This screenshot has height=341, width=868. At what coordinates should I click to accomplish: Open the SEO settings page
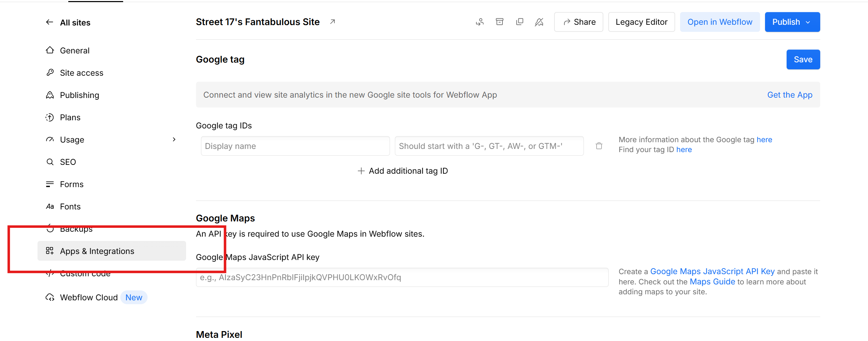[68, 162]
